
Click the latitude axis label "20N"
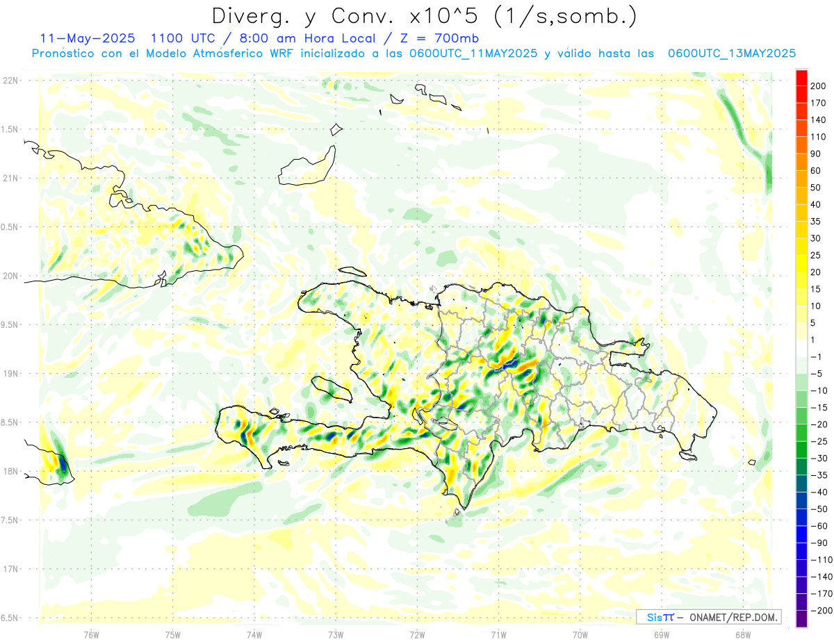(10, 276)
